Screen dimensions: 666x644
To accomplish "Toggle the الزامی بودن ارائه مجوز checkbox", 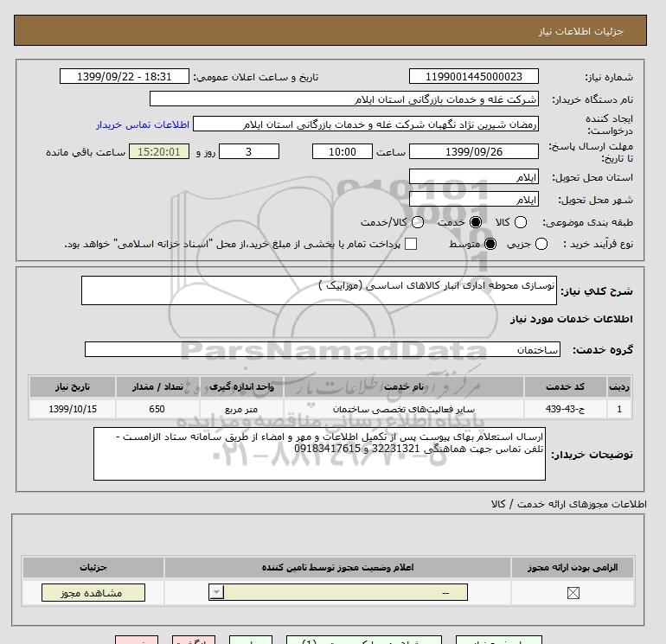I will 573,593.
